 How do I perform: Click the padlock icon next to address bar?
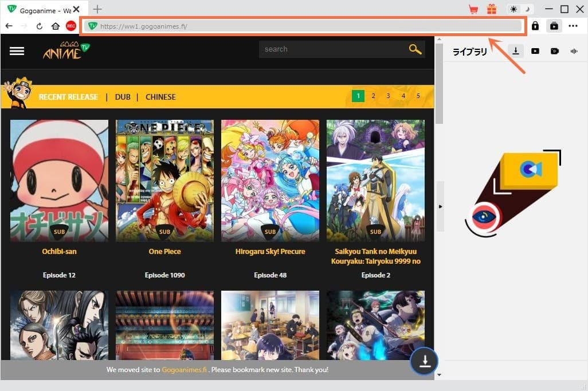coord(535,26)
